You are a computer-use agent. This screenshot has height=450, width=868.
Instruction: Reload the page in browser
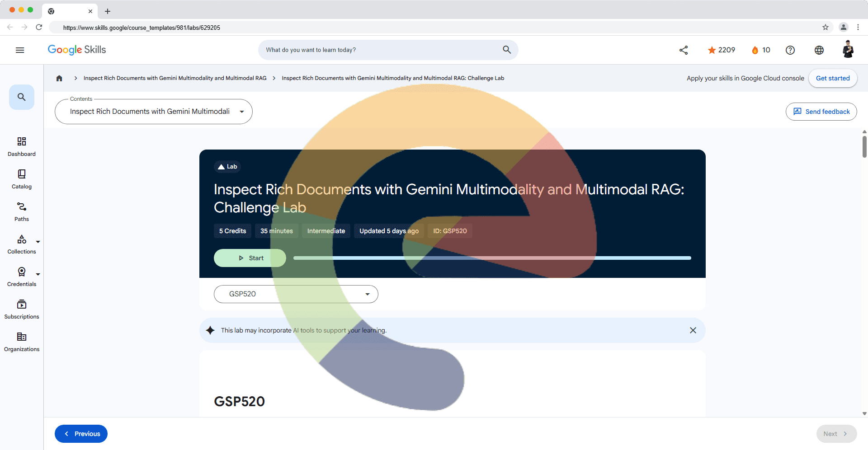point(39,27)
